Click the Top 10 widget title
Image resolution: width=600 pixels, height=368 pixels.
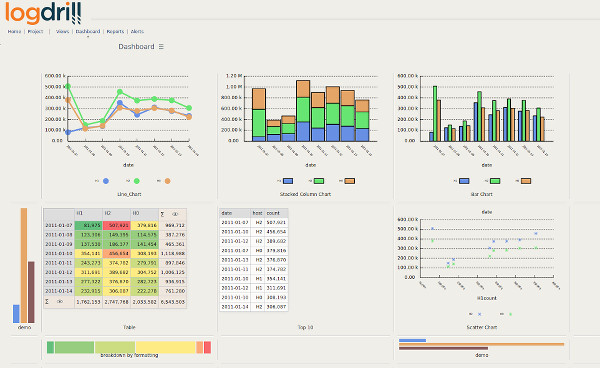[305, 327]
